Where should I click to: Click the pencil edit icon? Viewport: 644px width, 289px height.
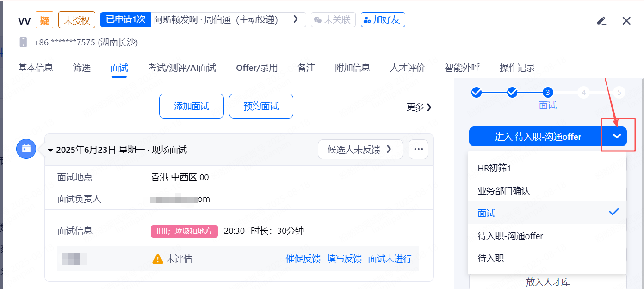[x=601, y=20]
